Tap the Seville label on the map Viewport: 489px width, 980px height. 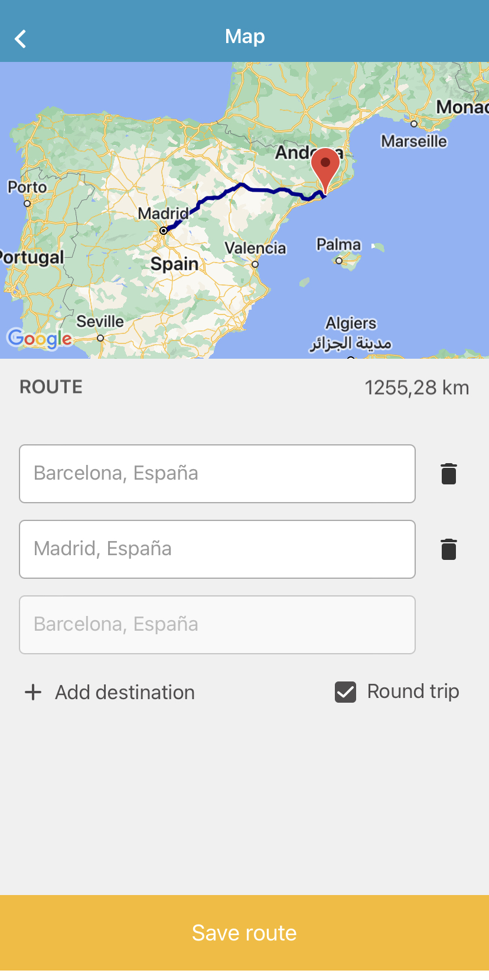click(100, 322)
